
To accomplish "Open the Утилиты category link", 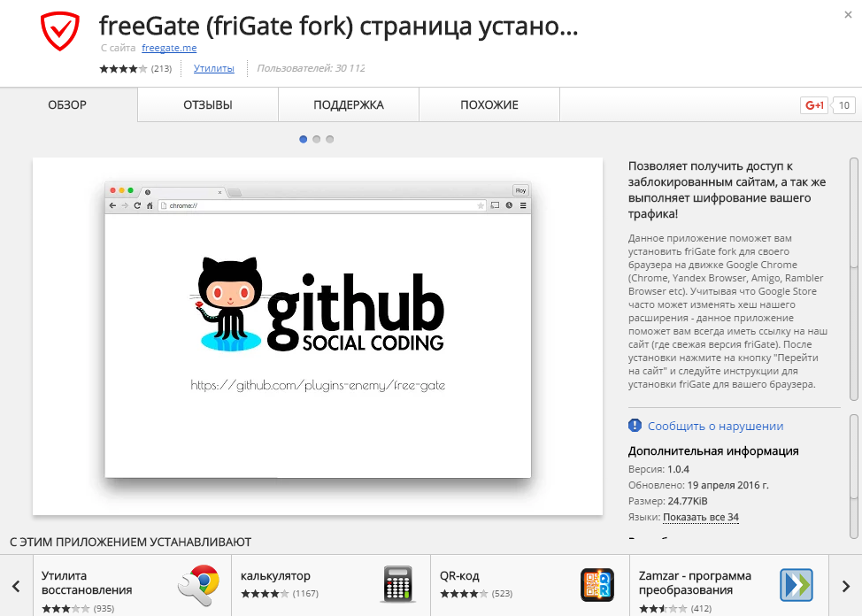I will pyautogui.click(x=214, y=68).
